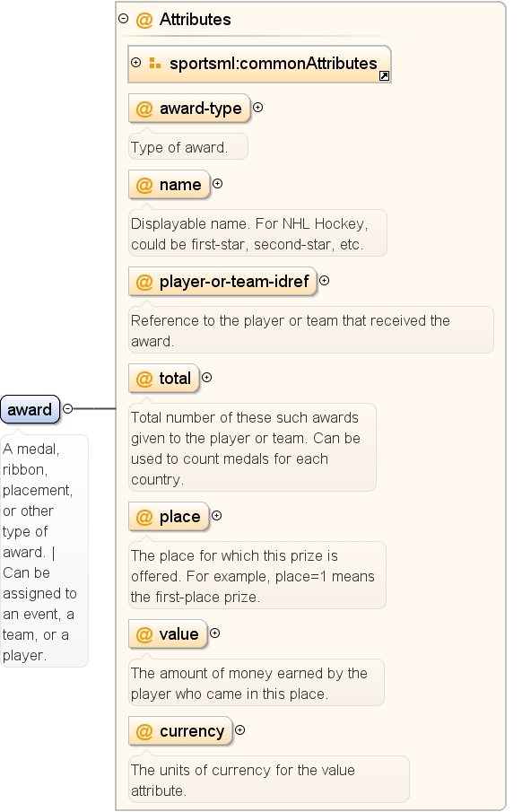The height and width of the screenshot is (812, 522).
Task: Expand the place attribute plus icon
Action: pyautogui.click(x=216, y=516)
